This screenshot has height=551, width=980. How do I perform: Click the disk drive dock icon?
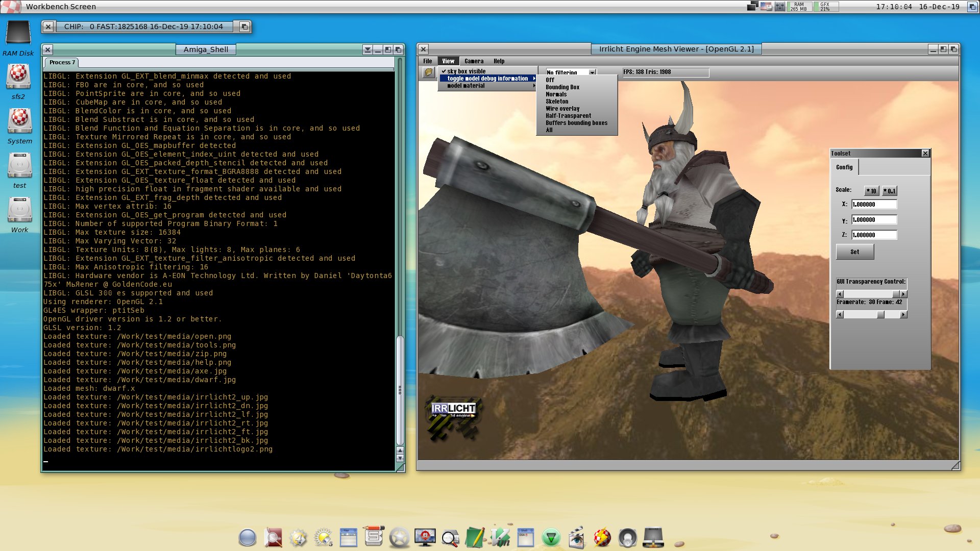tap(653, 537)
